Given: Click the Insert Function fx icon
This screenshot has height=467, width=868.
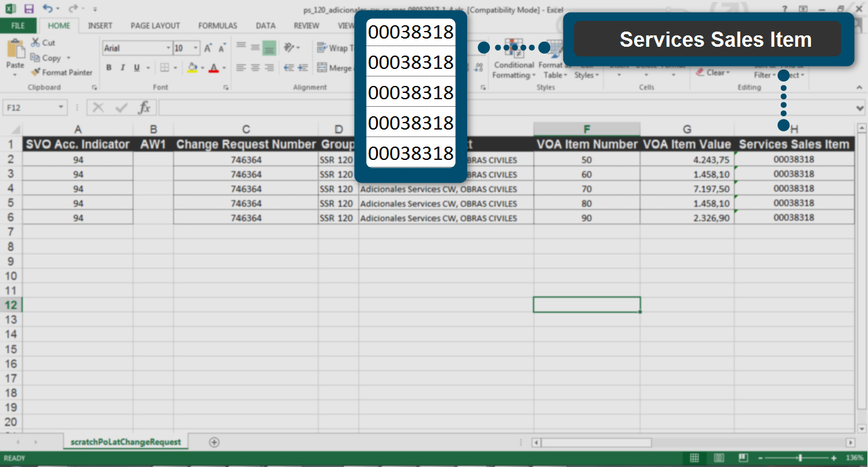Looking at the screenshot, I should 144,107.
